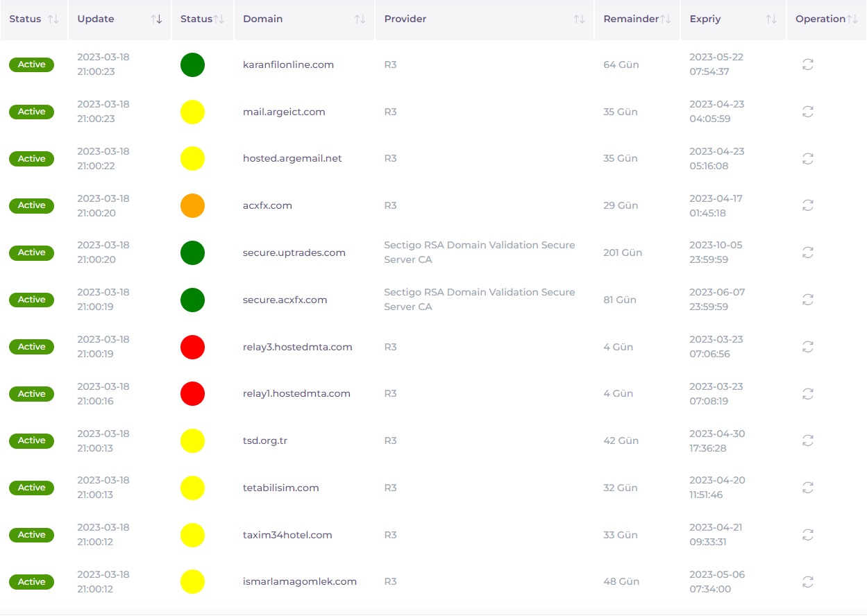Sort table by Provider column

click(579, 19)
